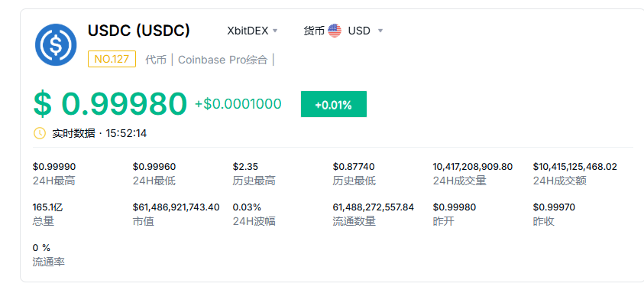Click the USDC (USDC) title

coord(139,31)
